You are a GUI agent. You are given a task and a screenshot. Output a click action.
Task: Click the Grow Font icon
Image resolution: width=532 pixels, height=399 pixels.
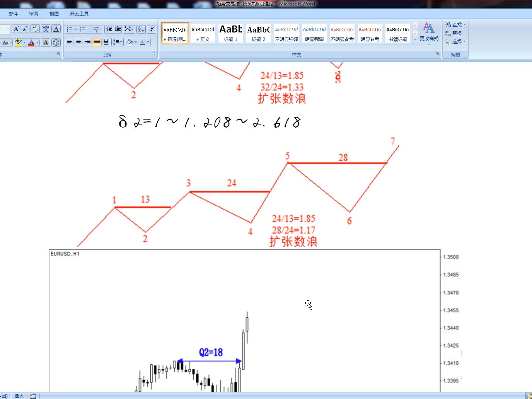(16, 29)
